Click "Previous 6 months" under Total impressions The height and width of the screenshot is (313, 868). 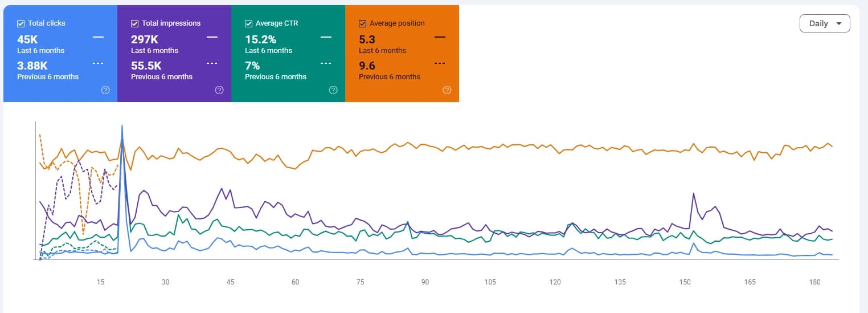pos(162,77)
